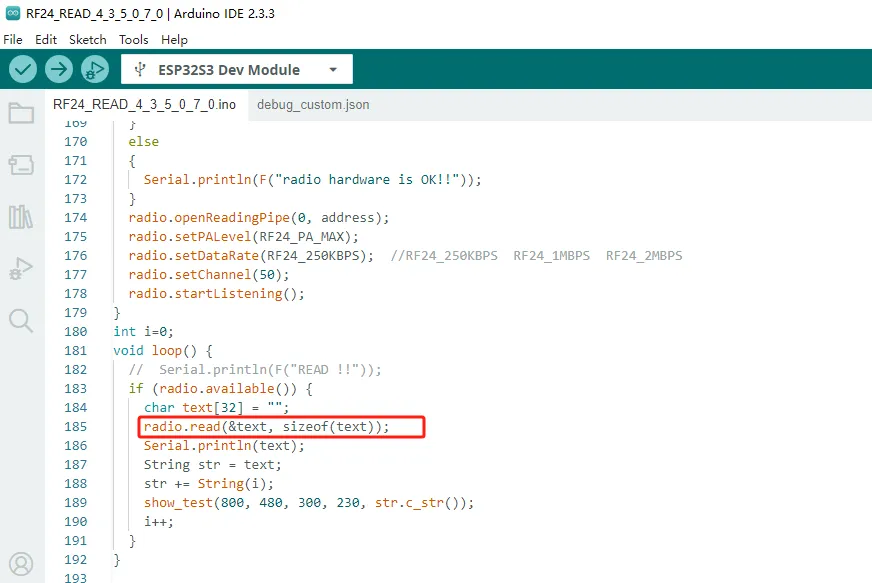Screen dimensions: 872x583
Task: Switch to the debug_custom.json tab
Action: pyautogui.click(x=312, y=105)
